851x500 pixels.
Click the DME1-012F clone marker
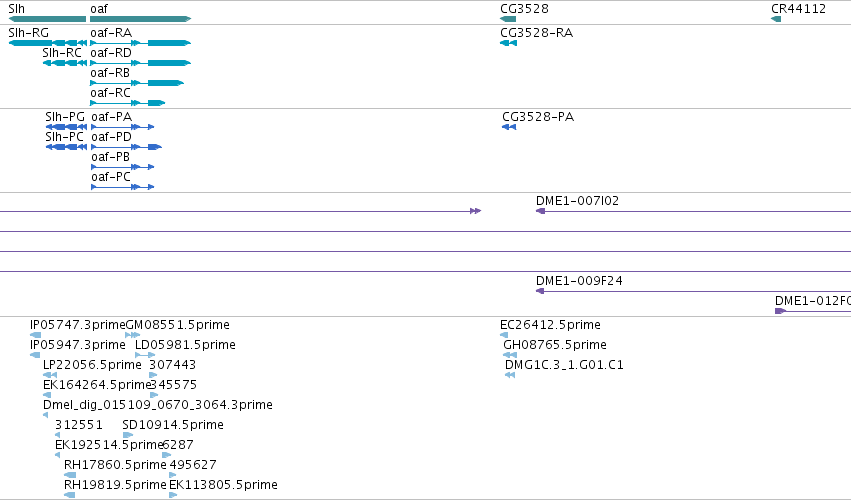tap(780, 311)
